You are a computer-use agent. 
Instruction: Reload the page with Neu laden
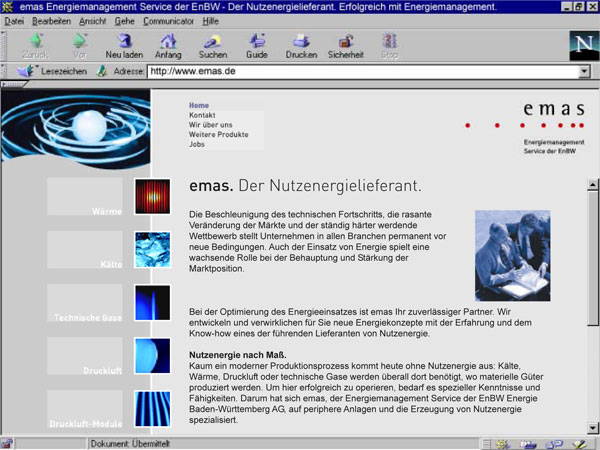124,46
